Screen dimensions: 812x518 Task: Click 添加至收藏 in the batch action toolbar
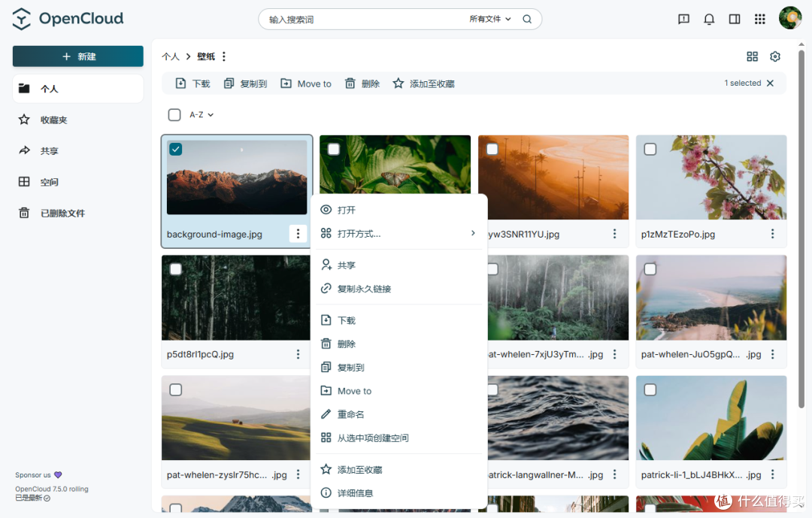point(423,83)
